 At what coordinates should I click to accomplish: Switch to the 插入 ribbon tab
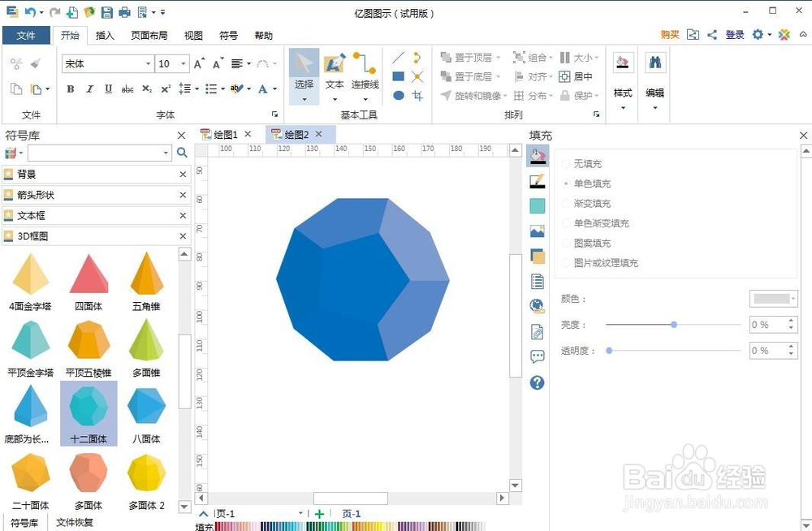[x=105, y=35]
